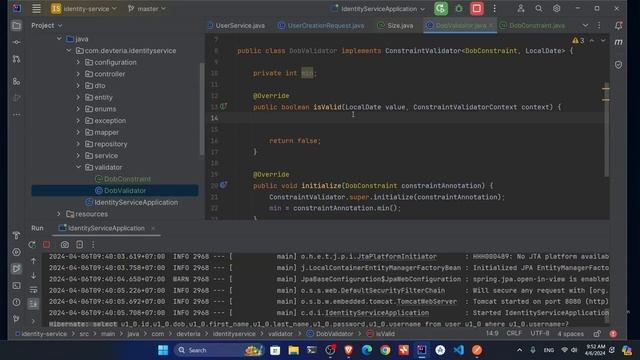Stop the running application in top toolbar

(477, 9)
